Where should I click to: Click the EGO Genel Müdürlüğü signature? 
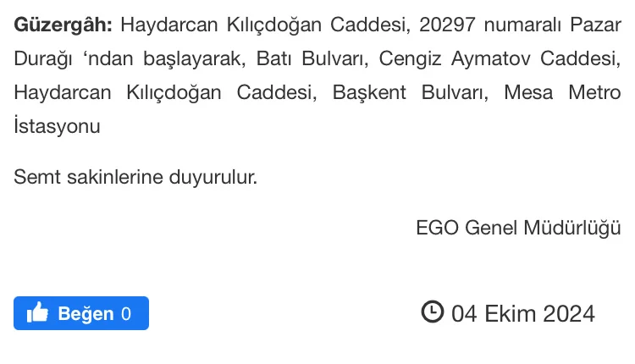click(518, 228)
